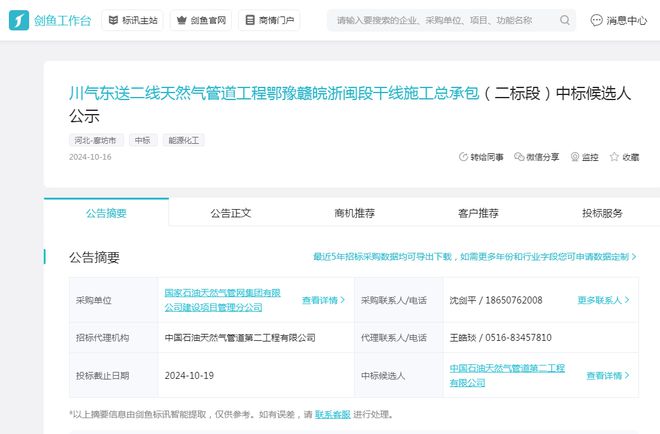Click 查看详情 beside 采购单位
Screen dimensions: 660x434
coord(324,300)
